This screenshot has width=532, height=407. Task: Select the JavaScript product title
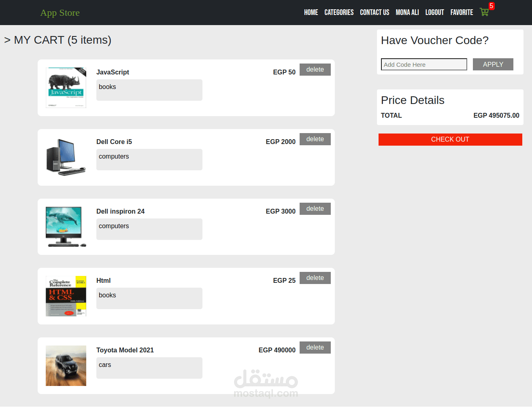point(113,72)
